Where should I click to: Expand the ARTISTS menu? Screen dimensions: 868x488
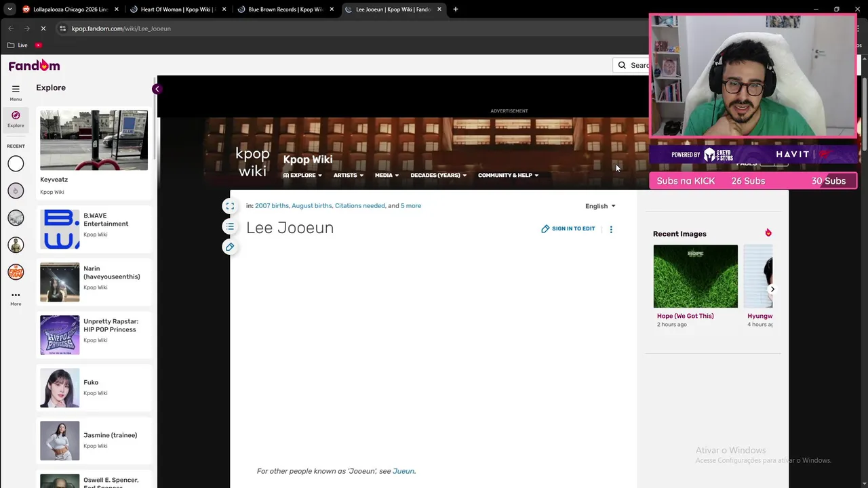(x=349, y=176)
